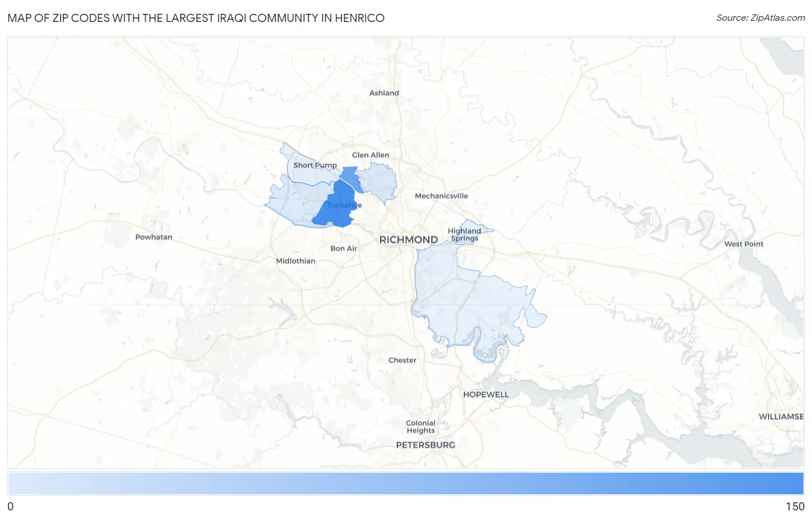The height and width of the screenshot is (519, 812).
Task: Click the legend maximum value 150
Action: 795,506
